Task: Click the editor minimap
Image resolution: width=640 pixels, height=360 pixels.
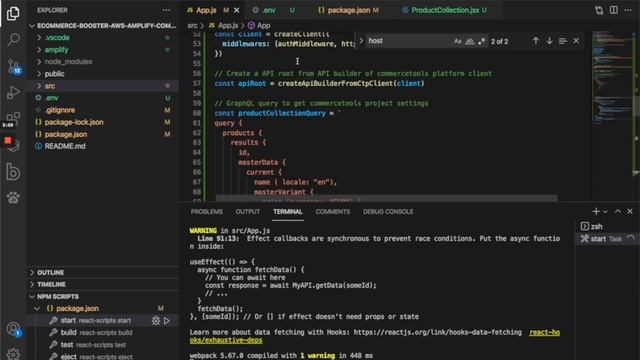Action: click(x=612, y=78)
